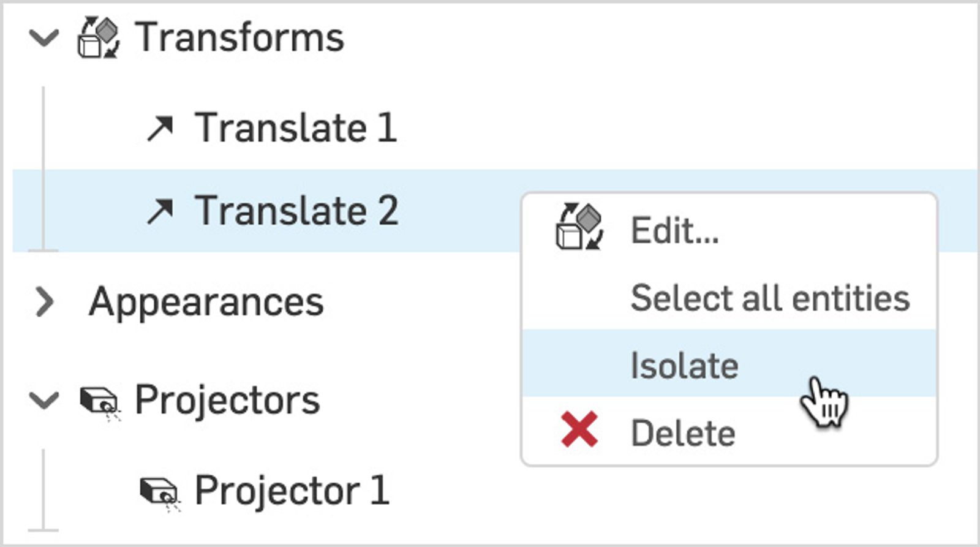Select the Appearances label

pos(206,302)
